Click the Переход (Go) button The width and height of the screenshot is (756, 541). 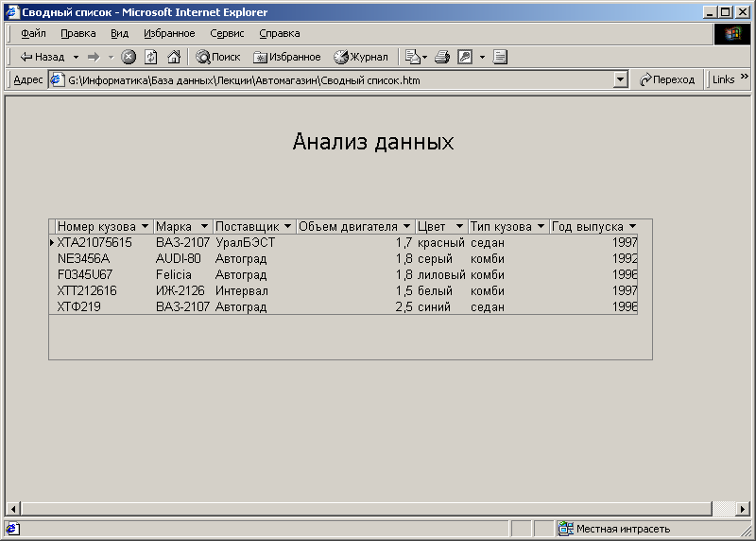point(667,79)
